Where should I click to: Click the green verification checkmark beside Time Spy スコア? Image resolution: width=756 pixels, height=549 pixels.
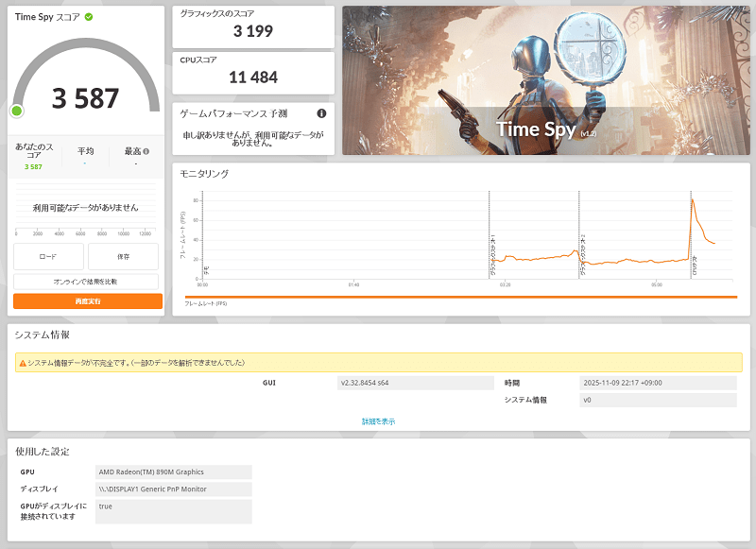tap(88, 16)
